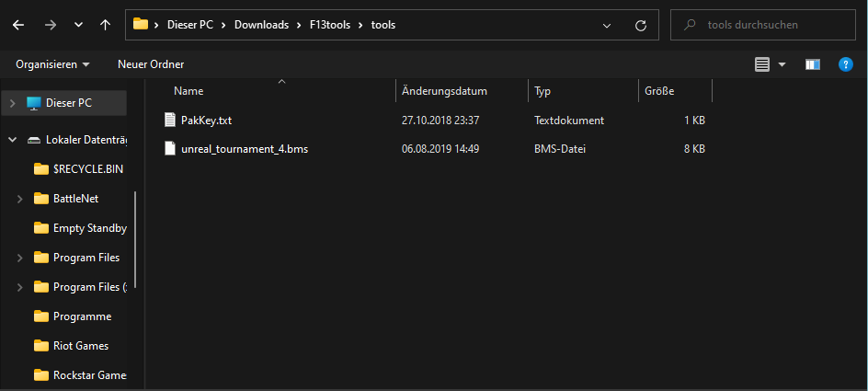This screenshot has width=868, height=391.
Task: Open view options dropdown arrow
Action: [782, 64]
